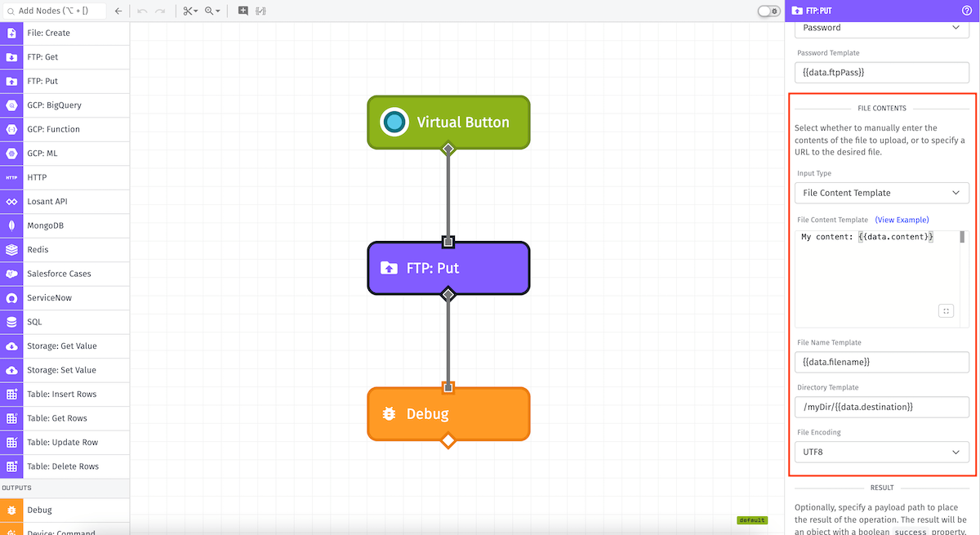Image resolution: width=980 pixels, height=535 pixels.
Task: Click the View Example link
Action: pos(902,220)
